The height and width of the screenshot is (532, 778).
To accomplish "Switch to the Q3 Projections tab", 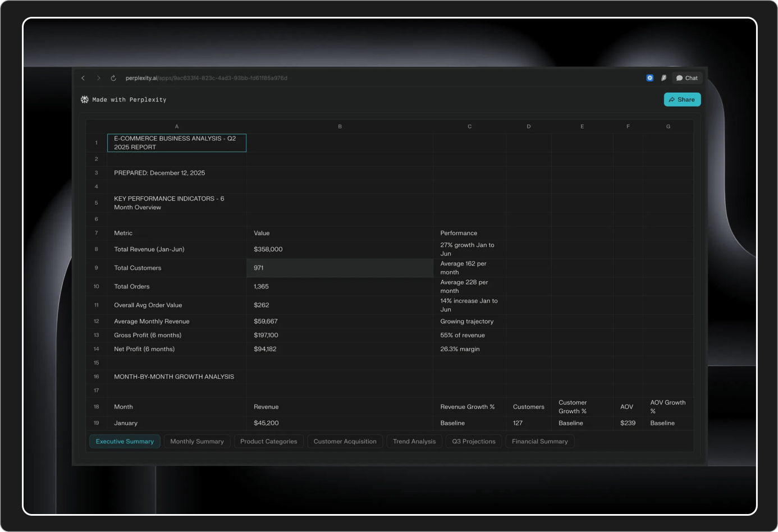I will coord(474,442).
